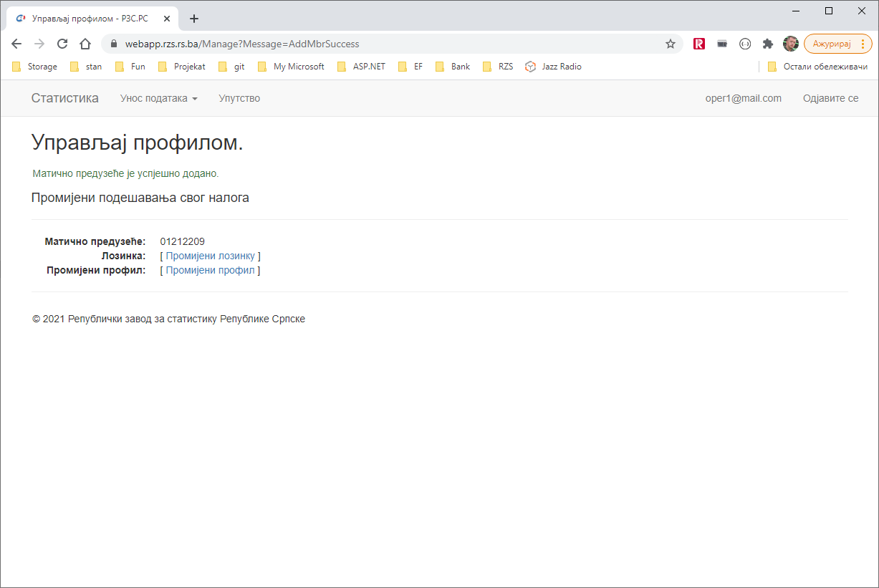Go to Статистика home in navbar
Viewport: 879px width, 588px height.
65,98
